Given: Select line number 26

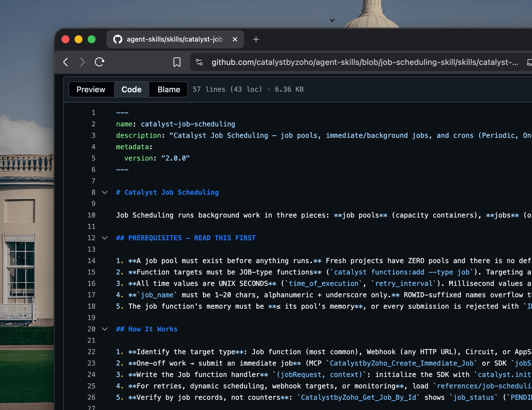Looking at the screenshot, I should click(91, 397).
